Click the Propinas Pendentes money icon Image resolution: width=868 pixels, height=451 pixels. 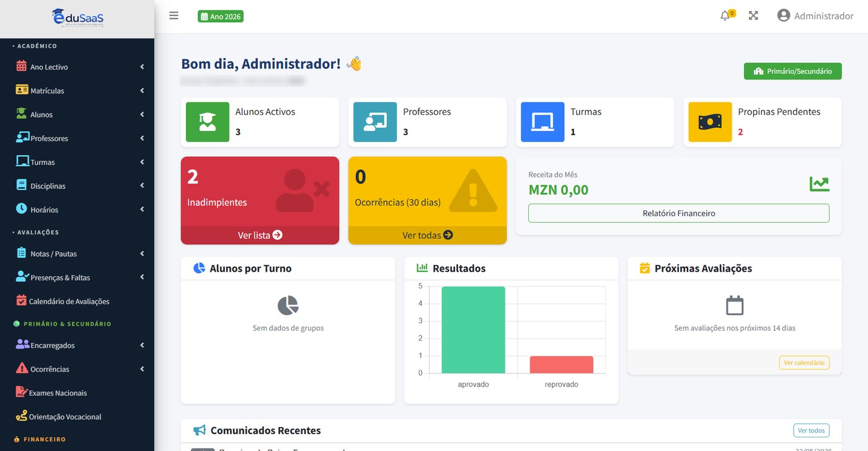click(710, 122)
